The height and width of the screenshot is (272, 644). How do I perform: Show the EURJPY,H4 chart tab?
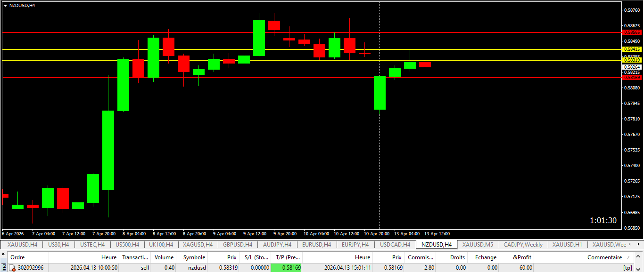click(355, 245)
